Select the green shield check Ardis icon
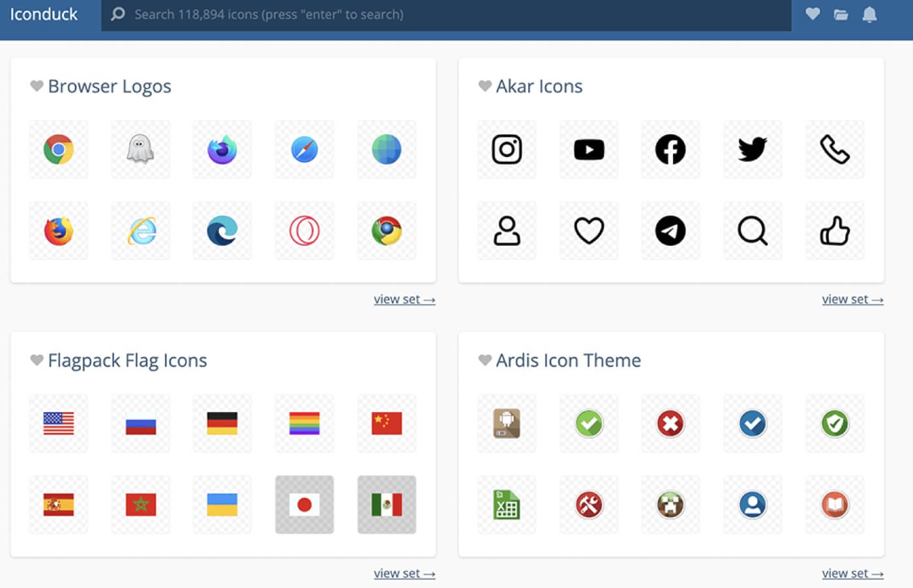913x588 pixels. [835, 424]
